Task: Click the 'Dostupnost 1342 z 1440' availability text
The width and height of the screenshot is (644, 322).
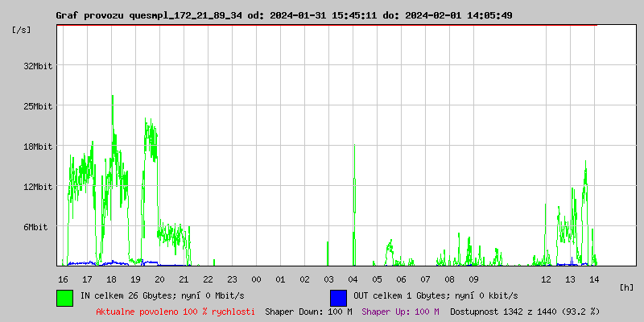Action: 525,312
